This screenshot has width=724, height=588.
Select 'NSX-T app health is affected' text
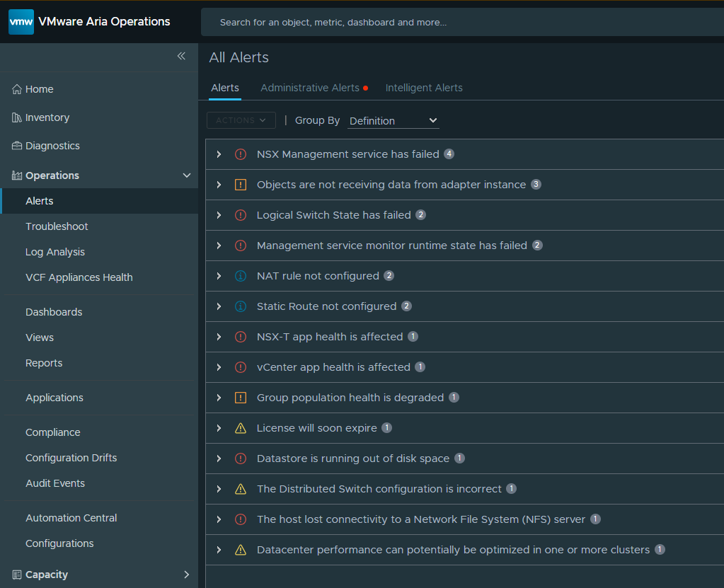pos(330,337)
